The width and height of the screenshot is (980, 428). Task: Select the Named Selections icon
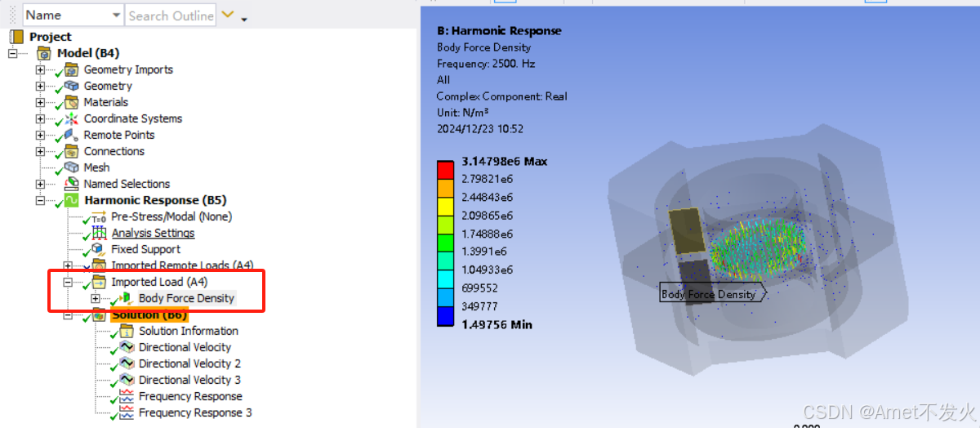tap(71, 184)
